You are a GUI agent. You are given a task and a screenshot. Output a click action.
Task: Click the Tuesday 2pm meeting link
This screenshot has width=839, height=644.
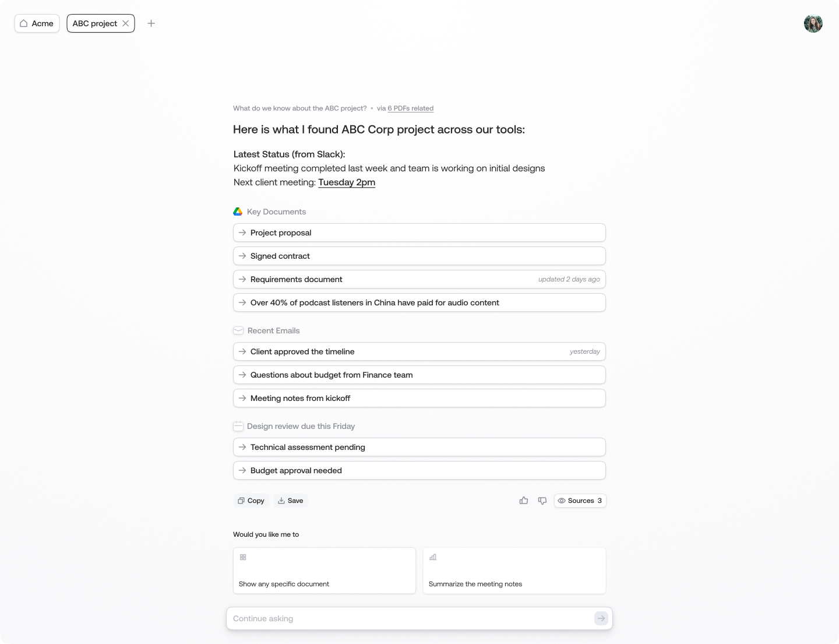[347, 182]
